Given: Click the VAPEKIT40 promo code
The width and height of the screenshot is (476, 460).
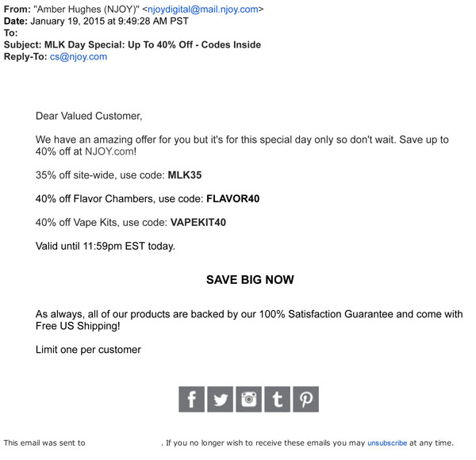Looking at the screenshot, I should pyautogui.click(x=198, y=222).
